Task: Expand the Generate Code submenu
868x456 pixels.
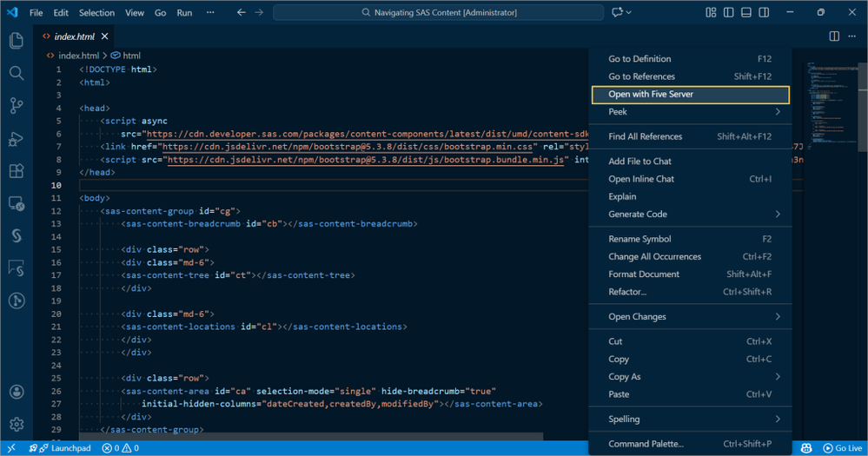Action: coord(690,215)
